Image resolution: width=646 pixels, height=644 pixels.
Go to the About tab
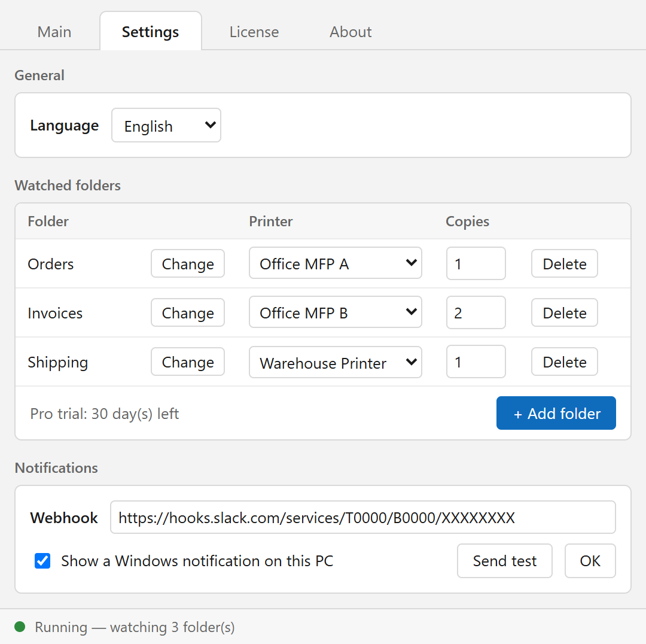[x=351, y=32]
